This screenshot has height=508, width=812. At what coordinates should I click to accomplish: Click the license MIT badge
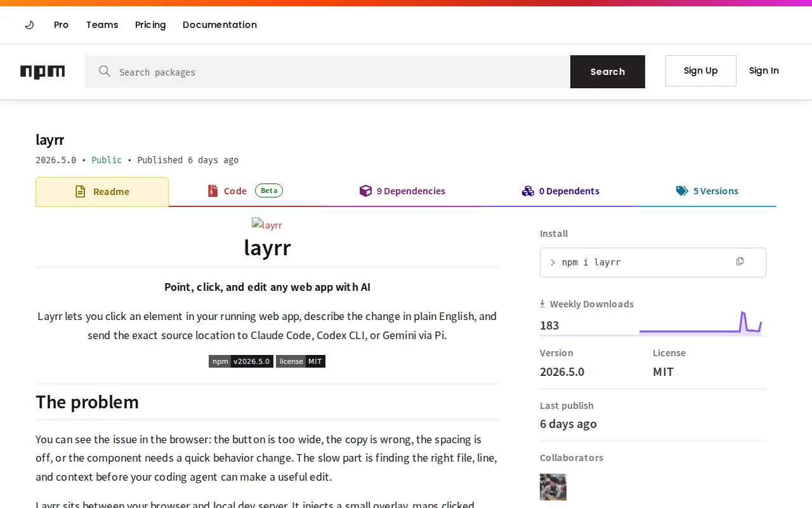[301, 361]
